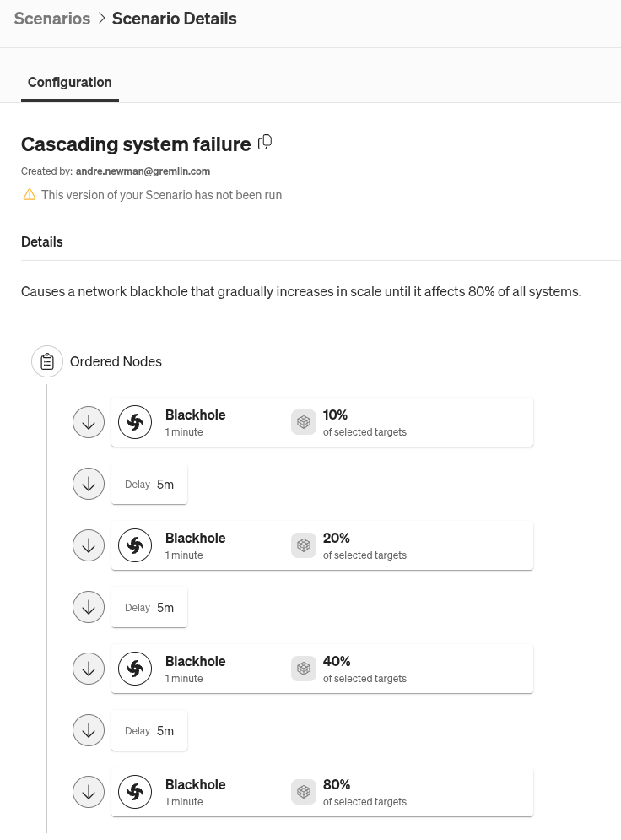
Task: Click the Ordered Nodes clipboard icon
Action: [x=47, y=361]
